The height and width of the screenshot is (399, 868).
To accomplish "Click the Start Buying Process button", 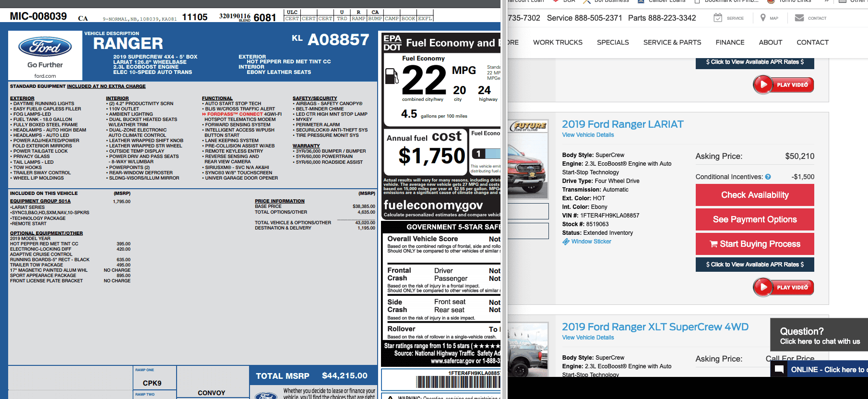I will pos(755,244).
